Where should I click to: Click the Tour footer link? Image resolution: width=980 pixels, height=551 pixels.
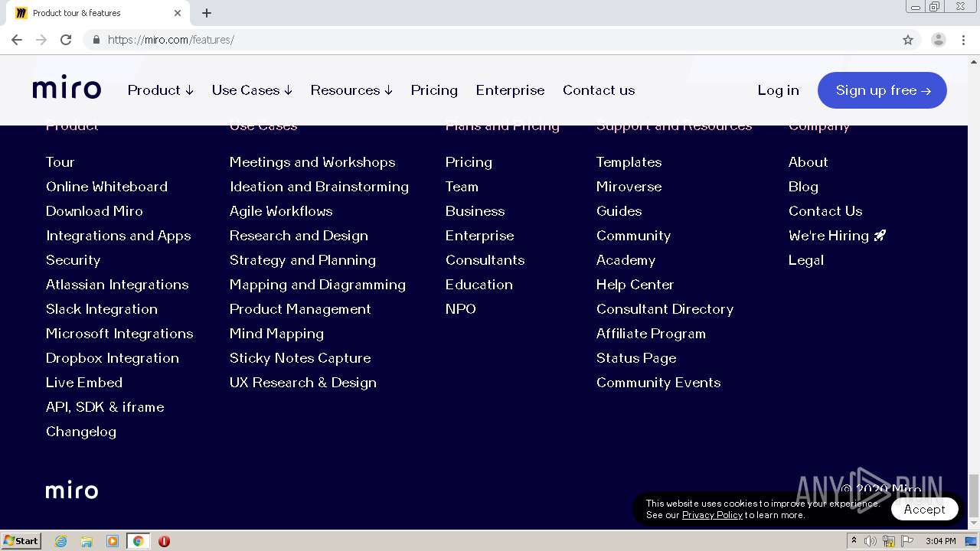[60, 162]
